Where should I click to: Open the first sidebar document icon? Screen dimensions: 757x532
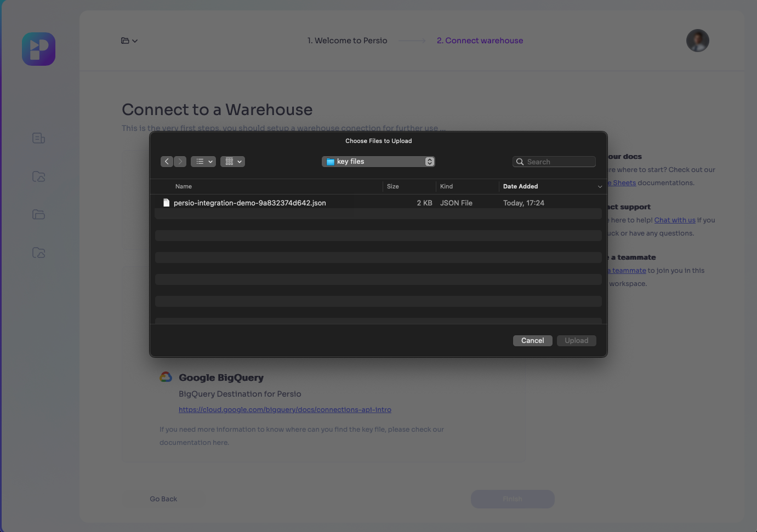pyautogui.click(x=38, y=138)
